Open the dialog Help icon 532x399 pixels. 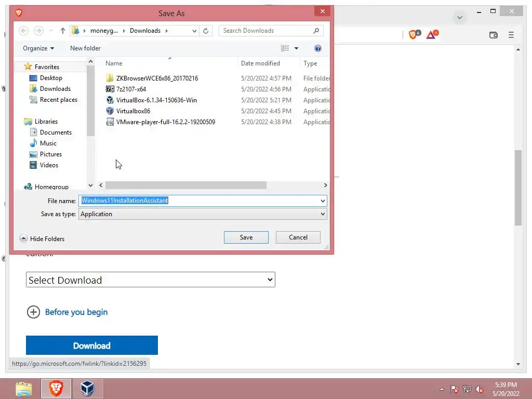coord(317,48)
